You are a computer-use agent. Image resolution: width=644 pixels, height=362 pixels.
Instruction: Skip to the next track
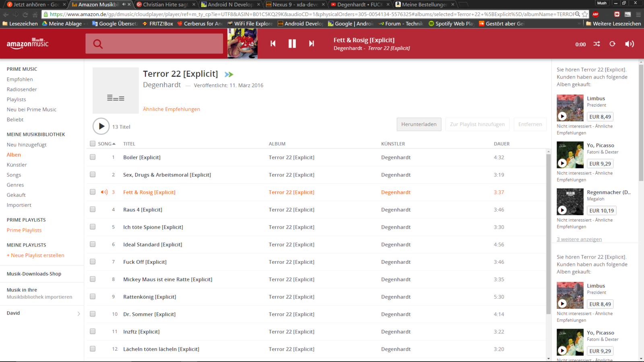311,43
